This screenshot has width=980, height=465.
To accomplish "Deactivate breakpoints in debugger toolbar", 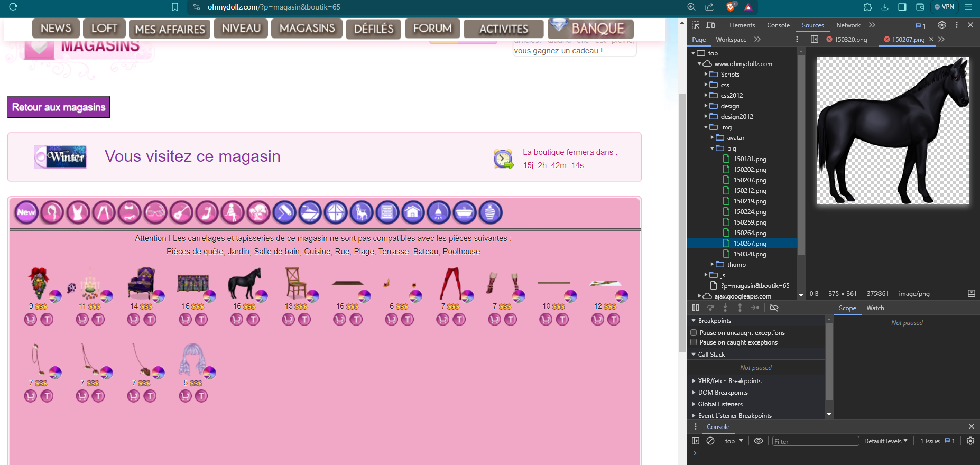I will (774, 308).
